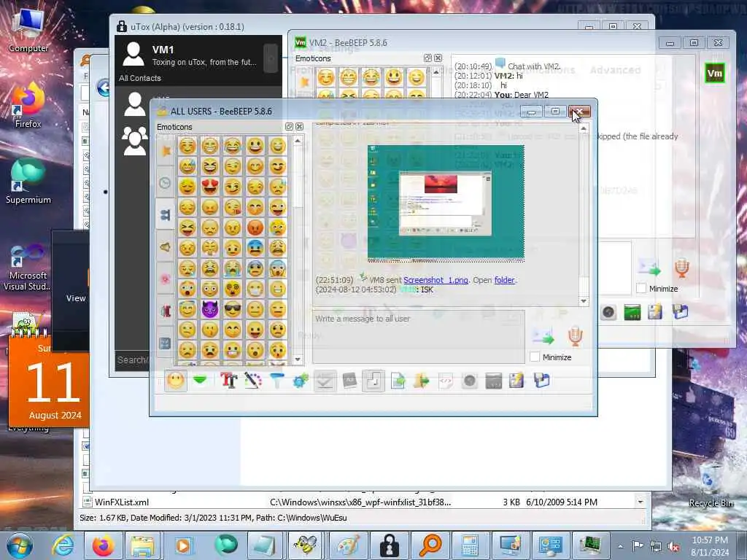Image resolution: width=747 pixels, height=560 pixels.
Task: Open Firefox from the taskbar
Action: (x=103, y=545)
